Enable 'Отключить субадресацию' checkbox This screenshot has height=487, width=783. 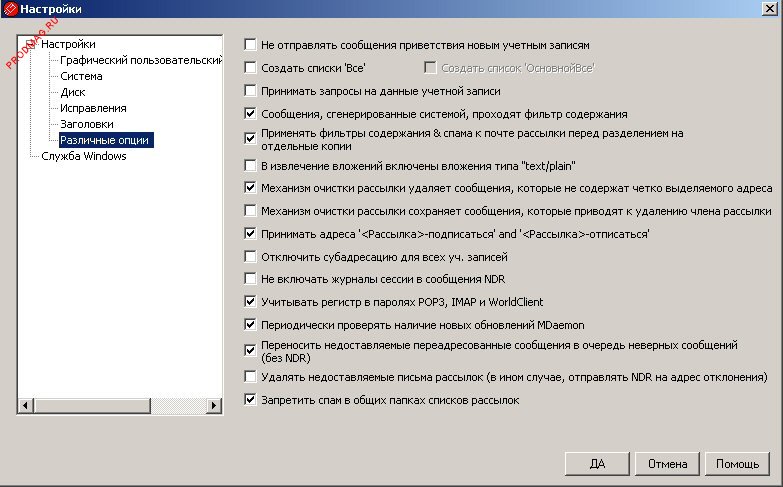[251, 257]
